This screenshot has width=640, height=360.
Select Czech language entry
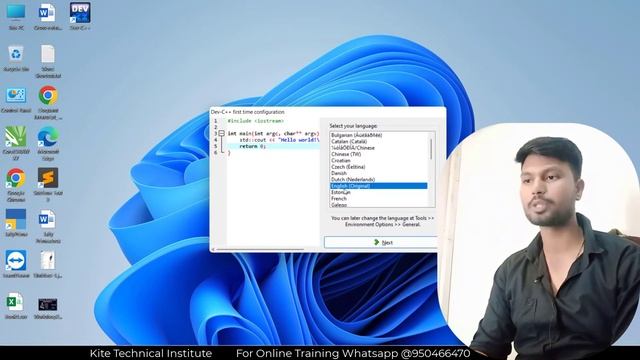tap(378, 167)
